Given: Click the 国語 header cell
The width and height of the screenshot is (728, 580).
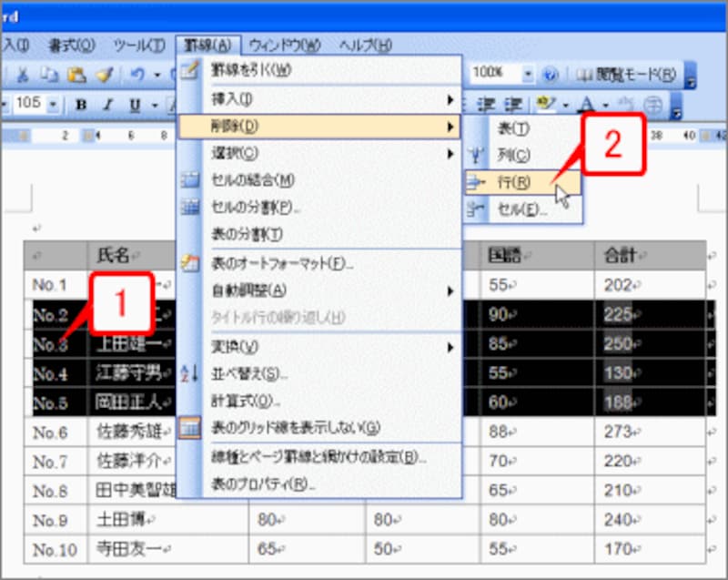Looking at the screenshot, I should coord(537,256).
